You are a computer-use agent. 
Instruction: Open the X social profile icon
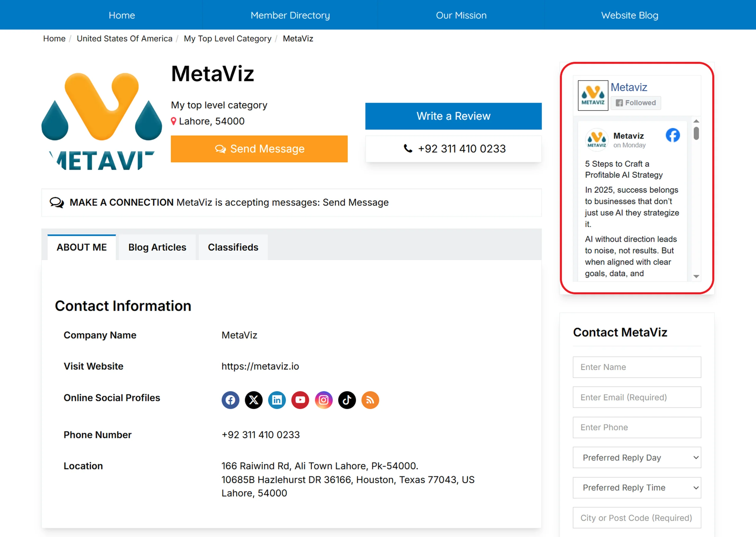(253, 400)
